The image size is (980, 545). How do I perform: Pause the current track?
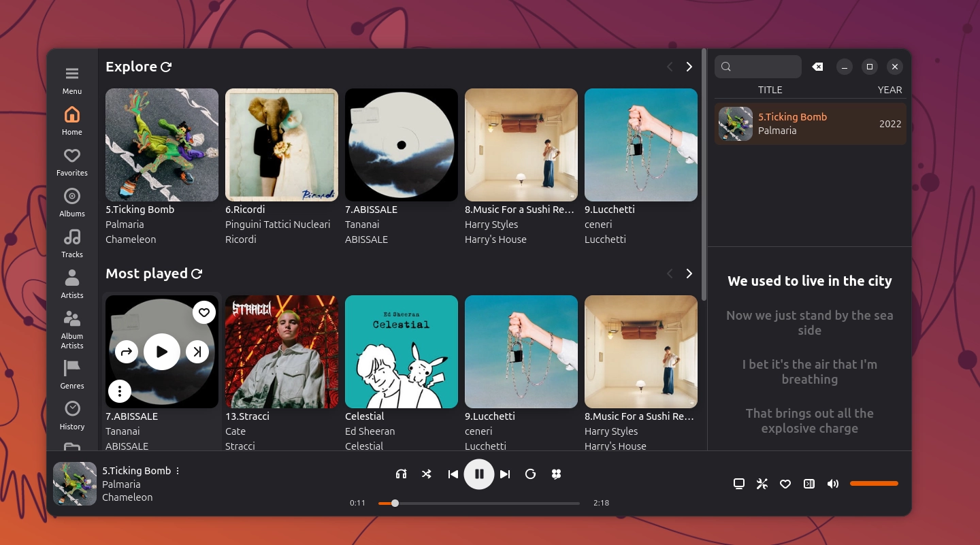click(479, 474)
